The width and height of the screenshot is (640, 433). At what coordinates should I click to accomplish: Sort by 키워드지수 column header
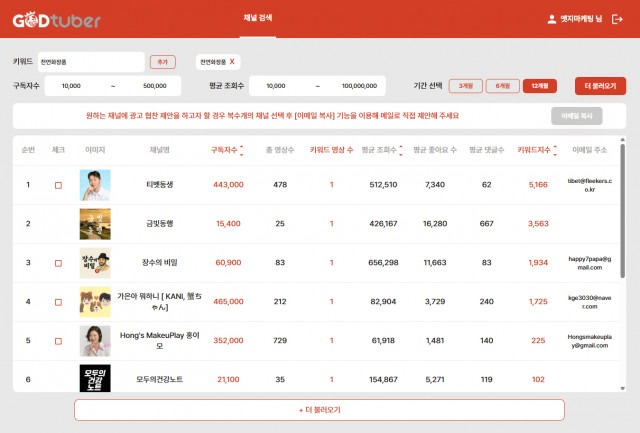point(538,150)
